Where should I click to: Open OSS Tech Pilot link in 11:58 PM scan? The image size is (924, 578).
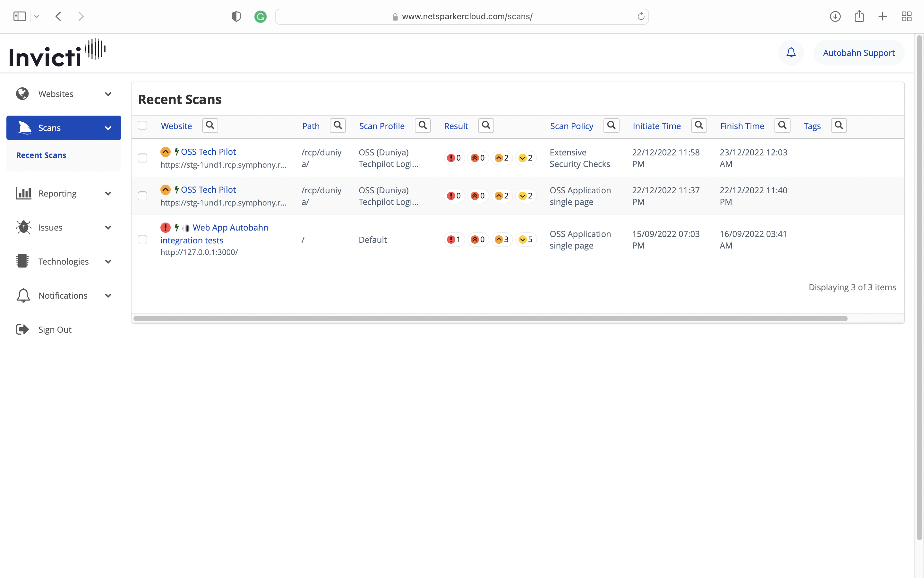tap(208, 152)
